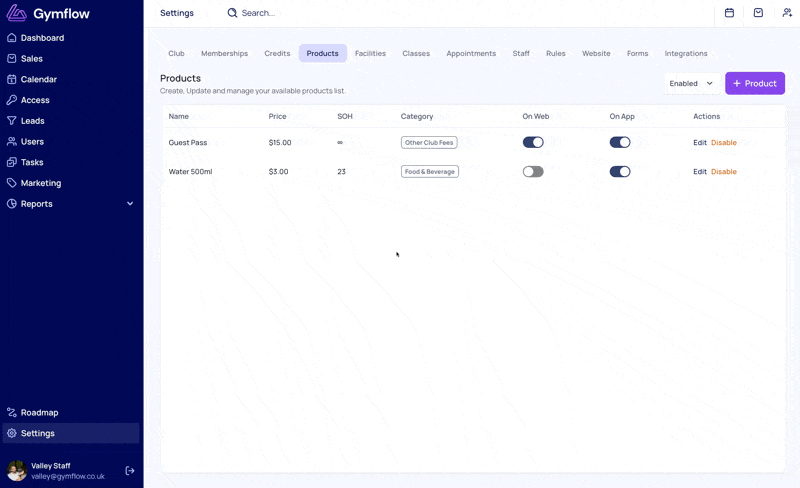This screenshot has height=488, width=800.
Task: Toggle On Web for Guest Pass
Action: coord(533,143)
